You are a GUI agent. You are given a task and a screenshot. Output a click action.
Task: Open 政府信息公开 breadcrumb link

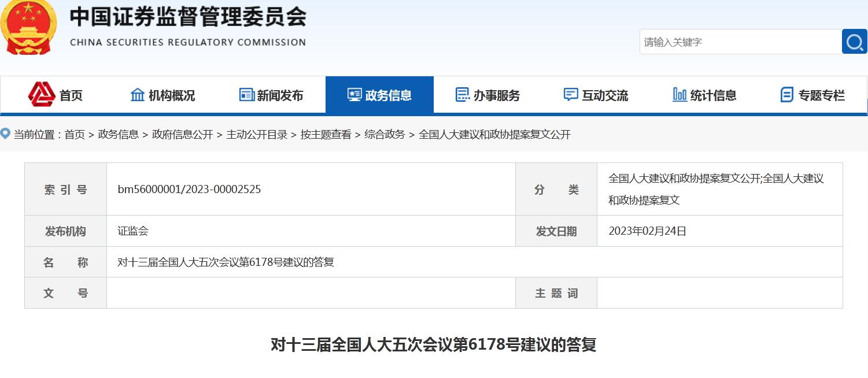pos(183,135)
